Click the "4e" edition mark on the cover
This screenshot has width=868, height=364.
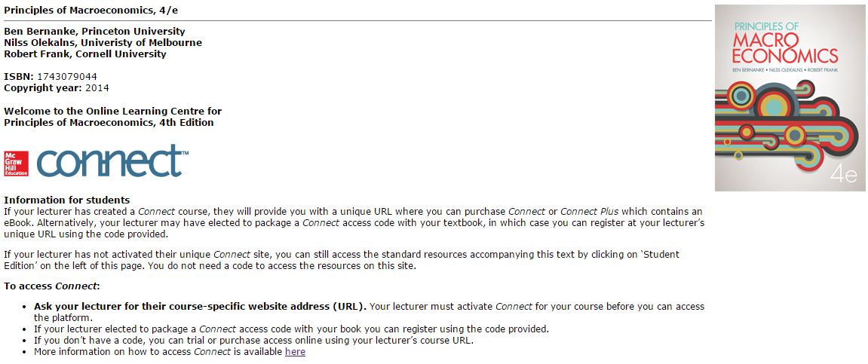[844, 175]
